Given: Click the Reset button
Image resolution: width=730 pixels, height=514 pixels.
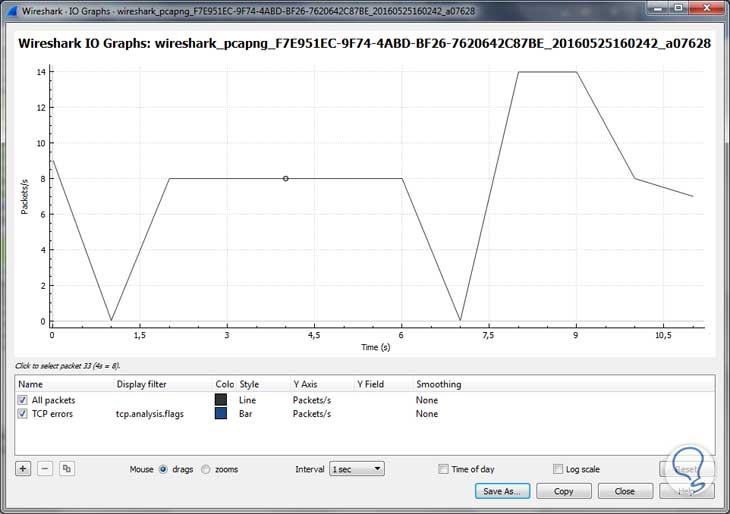Looking at the screenshot, I should coord(686,469).
